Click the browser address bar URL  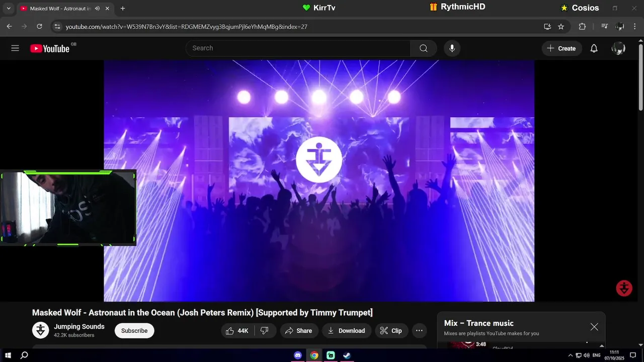pos(186,27)
